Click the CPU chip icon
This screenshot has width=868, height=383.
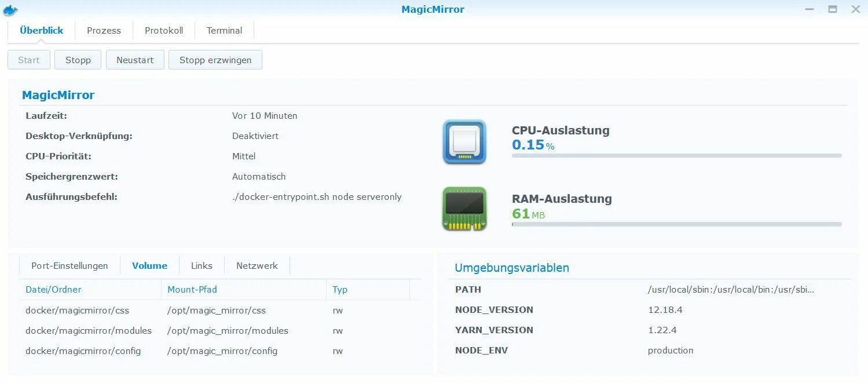pyautogui.click(x=464, y=141)
